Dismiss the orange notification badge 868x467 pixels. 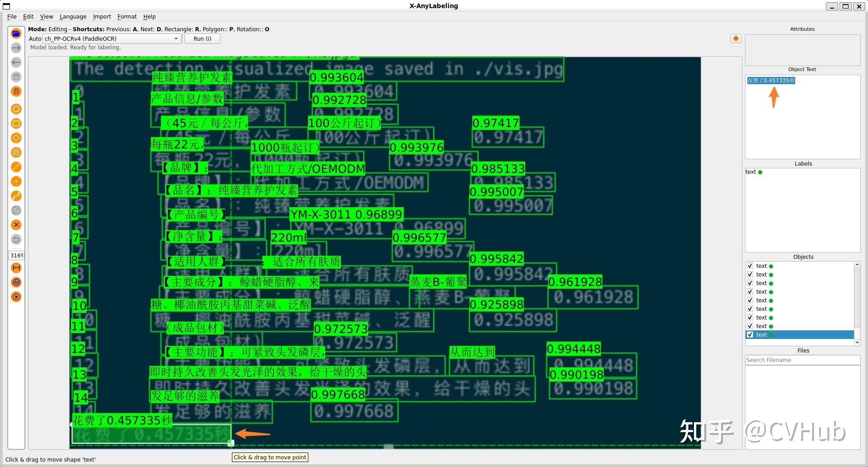736,38
